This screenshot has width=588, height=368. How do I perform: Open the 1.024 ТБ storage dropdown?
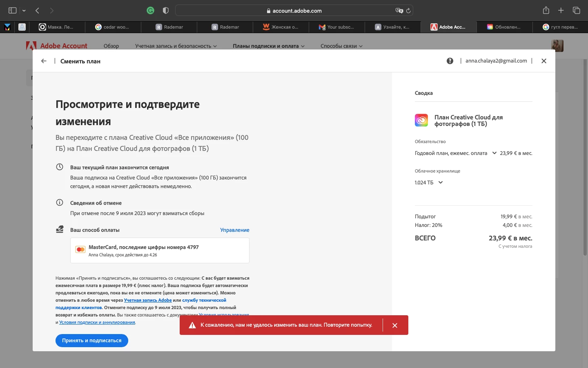tap(429, 182)
